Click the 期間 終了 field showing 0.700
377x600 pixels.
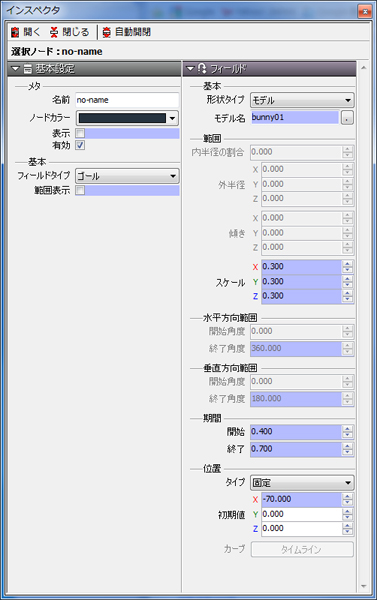click(296, 449)
